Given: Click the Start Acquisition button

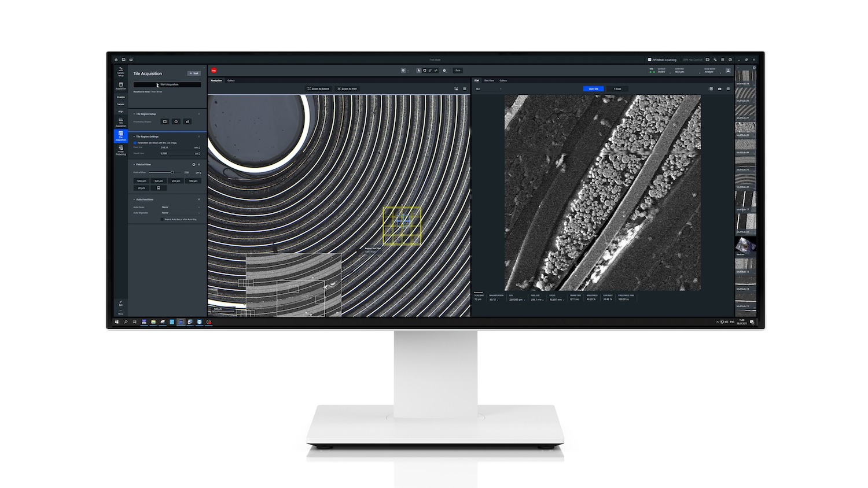Looking at the screenshot, I should point(167,84).
